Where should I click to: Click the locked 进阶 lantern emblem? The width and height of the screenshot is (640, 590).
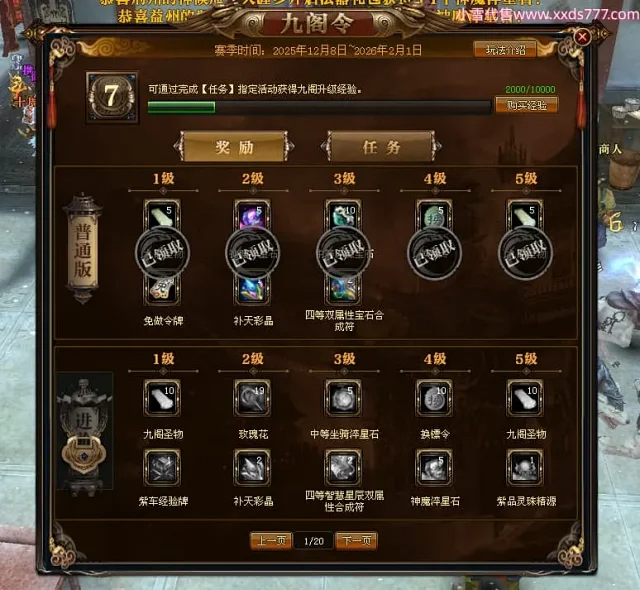[85, 432]
